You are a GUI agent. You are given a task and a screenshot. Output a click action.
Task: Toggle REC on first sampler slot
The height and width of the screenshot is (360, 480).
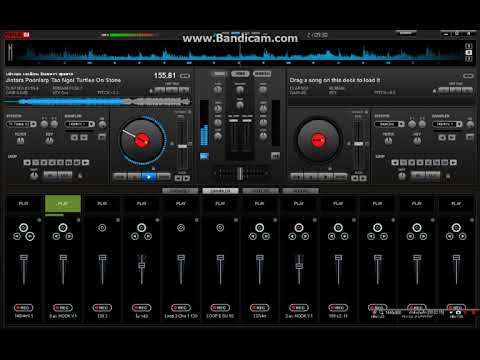click(x=23, y=308)
